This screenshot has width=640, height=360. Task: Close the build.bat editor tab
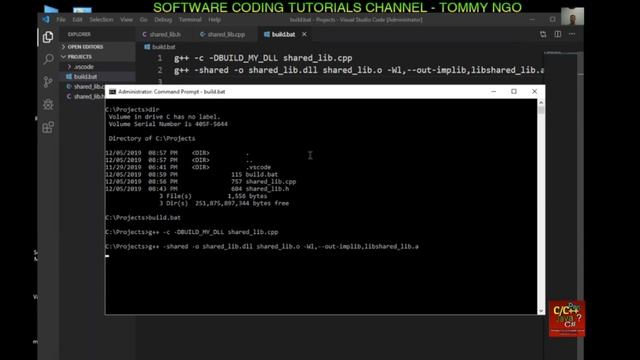(x=304, y=34)
